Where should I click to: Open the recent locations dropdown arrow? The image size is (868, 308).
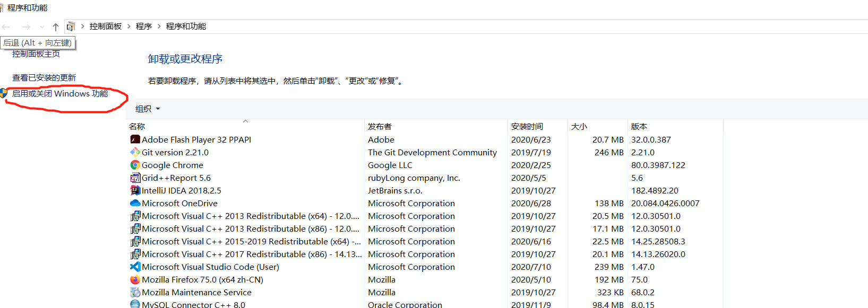42,27
